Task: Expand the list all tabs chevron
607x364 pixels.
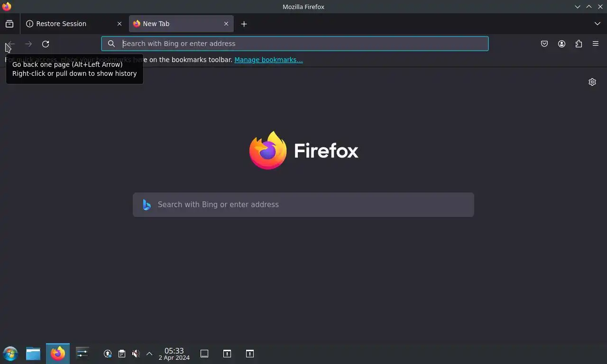Action: 598,24
